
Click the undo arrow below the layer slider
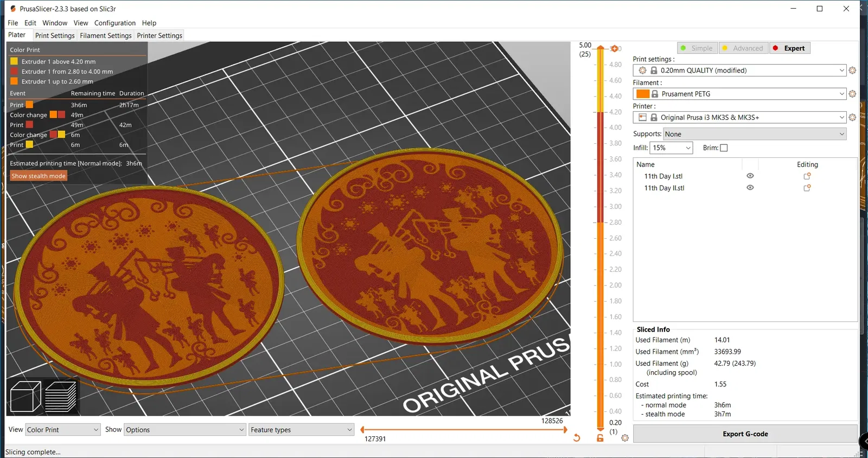click(577, 437)
